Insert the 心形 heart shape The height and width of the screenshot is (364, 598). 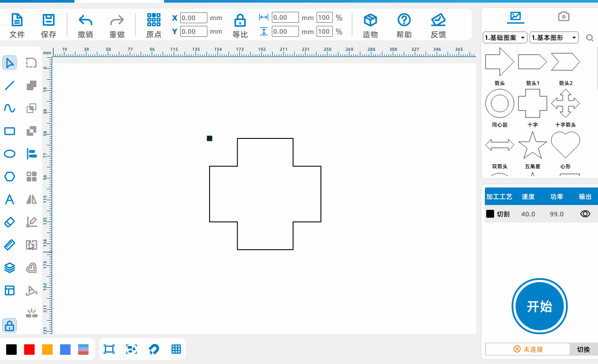click(566, 145)
